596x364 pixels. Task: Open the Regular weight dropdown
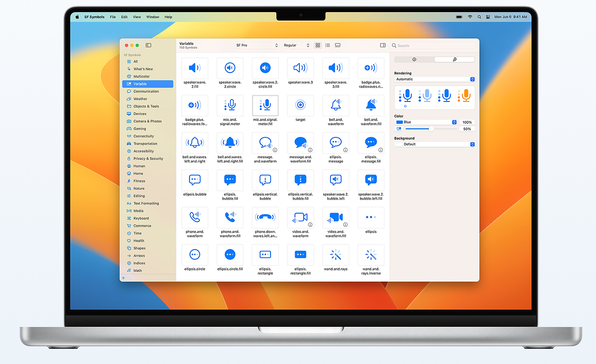pyautogui.click(x=297, y=45)
